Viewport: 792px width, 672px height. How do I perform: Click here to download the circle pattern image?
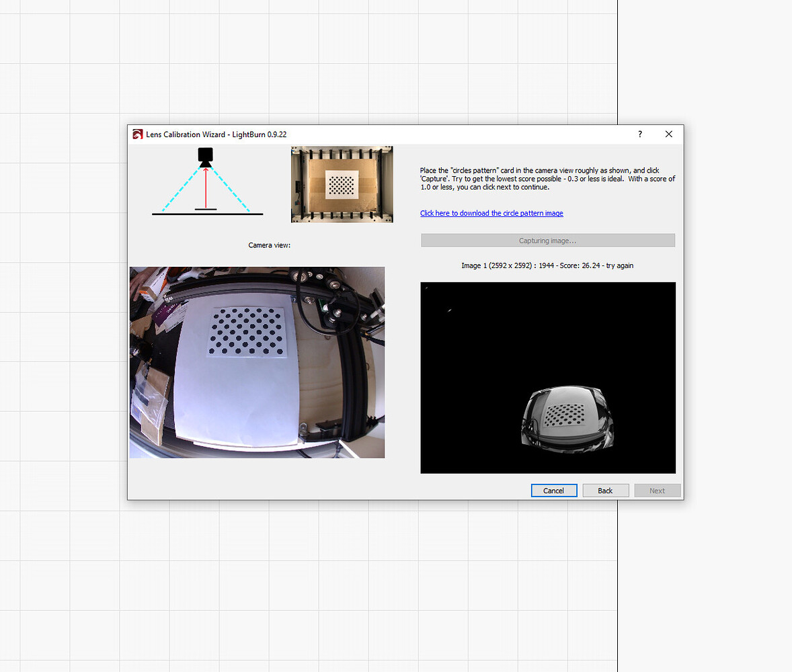click(x=491, y=213)
